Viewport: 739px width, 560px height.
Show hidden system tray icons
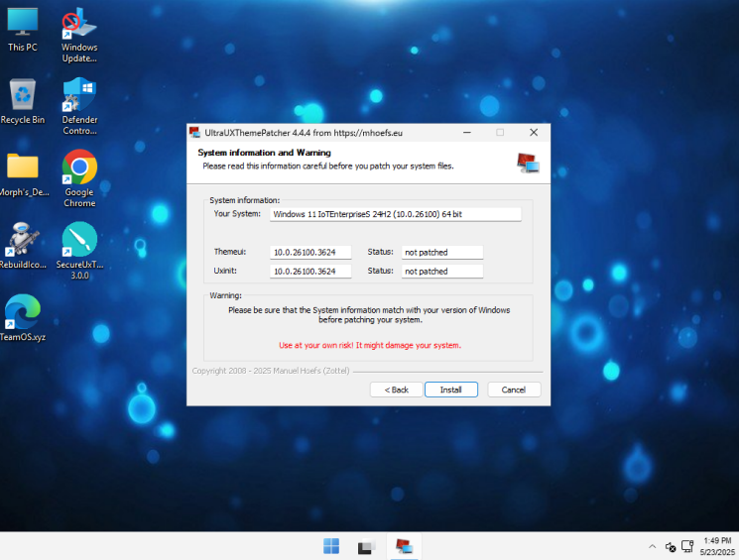[x=653, y=546]
